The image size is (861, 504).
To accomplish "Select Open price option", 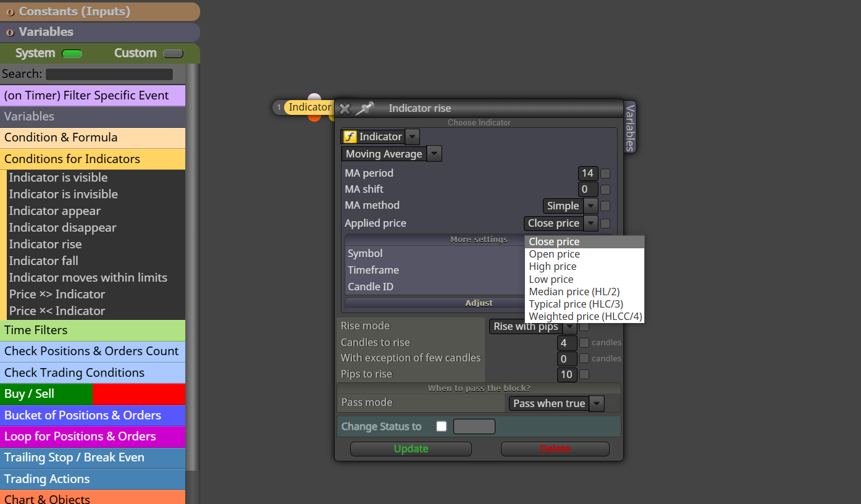I will coord(584,254).
